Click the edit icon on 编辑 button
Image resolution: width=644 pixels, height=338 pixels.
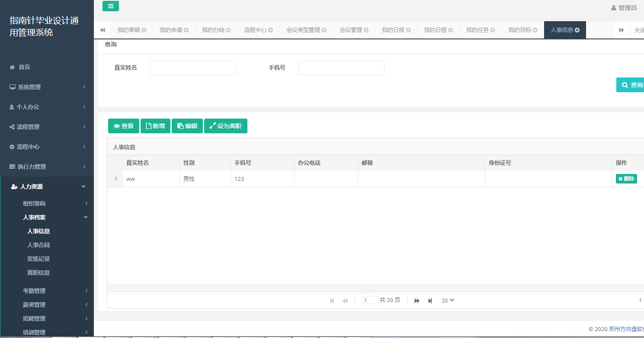click(179, 126)
